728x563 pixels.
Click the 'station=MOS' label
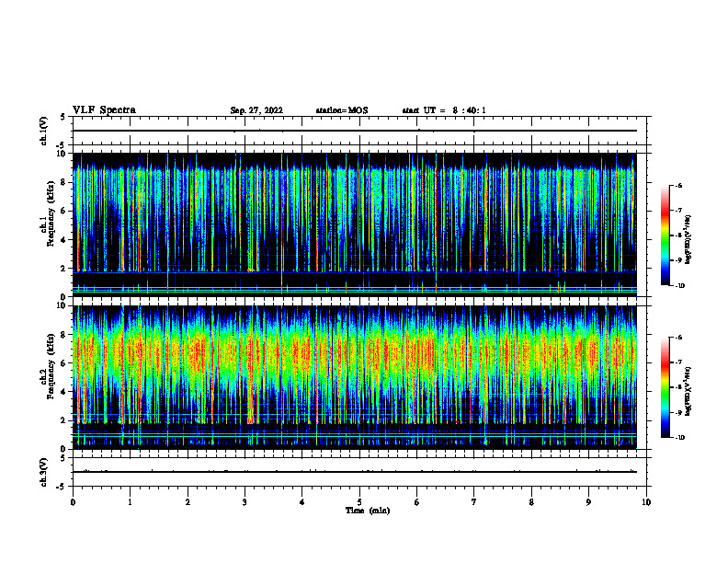(x=342, y=110)
